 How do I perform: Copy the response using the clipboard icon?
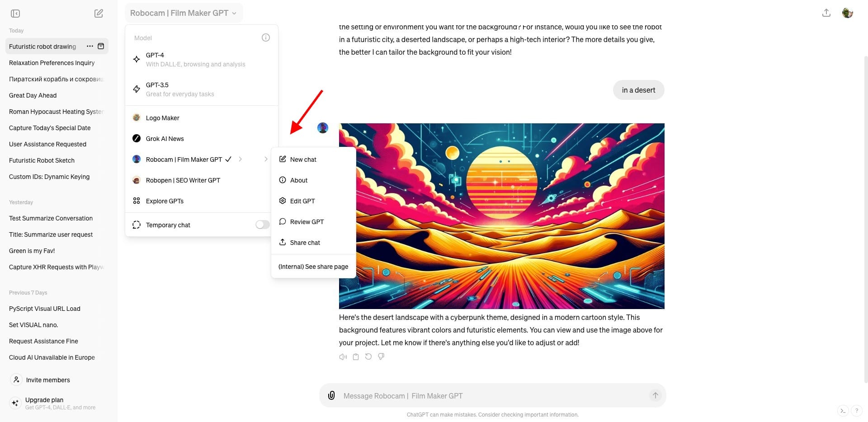(355, 356)
